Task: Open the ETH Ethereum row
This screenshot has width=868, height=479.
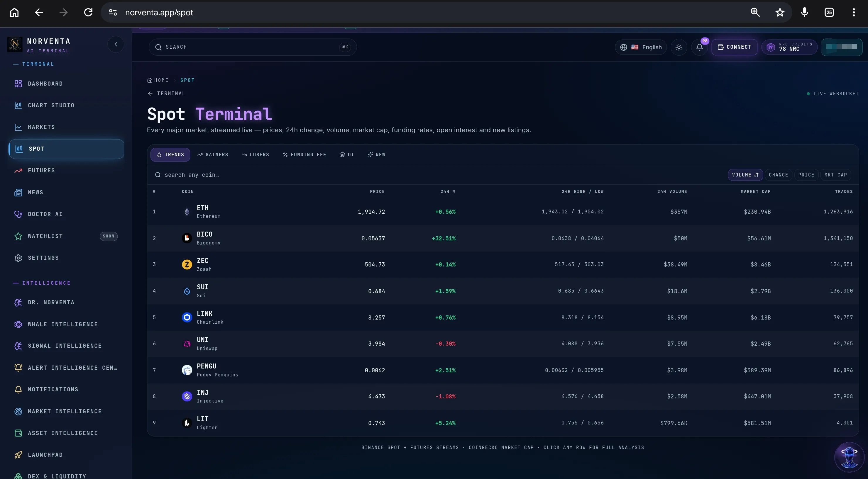Action: 503,212
